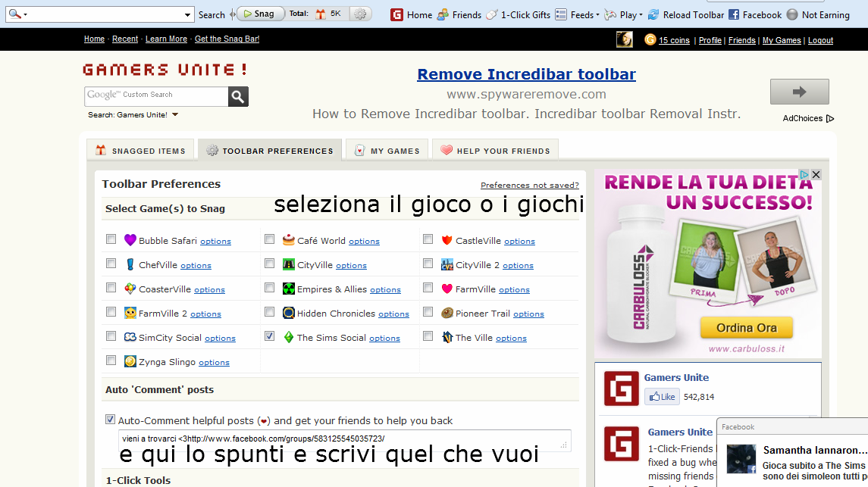Toggle the Auto-Comment helpful posts checkbox
Screen dimensions: 868x487
(x=110, y=420)
